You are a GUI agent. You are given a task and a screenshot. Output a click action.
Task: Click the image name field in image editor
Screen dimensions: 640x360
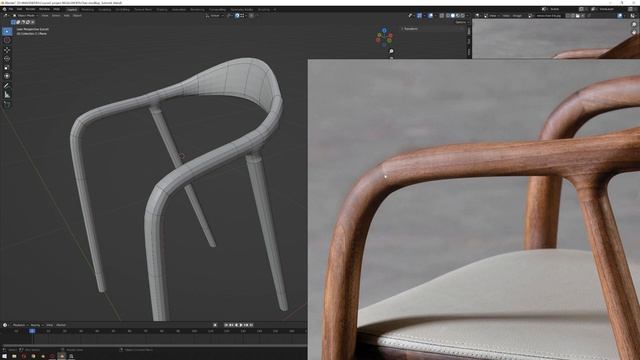pyautogui.click(x=549, y=16)
